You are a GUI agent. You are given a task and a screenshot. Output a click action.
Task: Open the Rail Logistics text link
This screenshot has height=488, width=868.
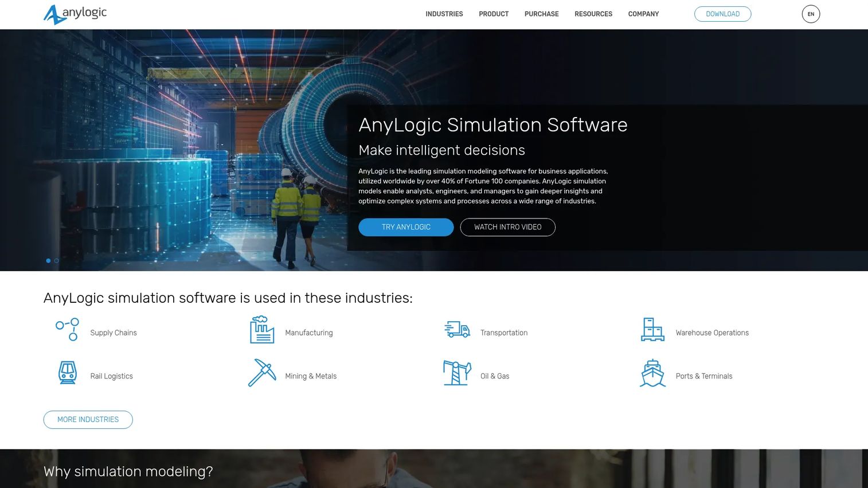[111, 377]
